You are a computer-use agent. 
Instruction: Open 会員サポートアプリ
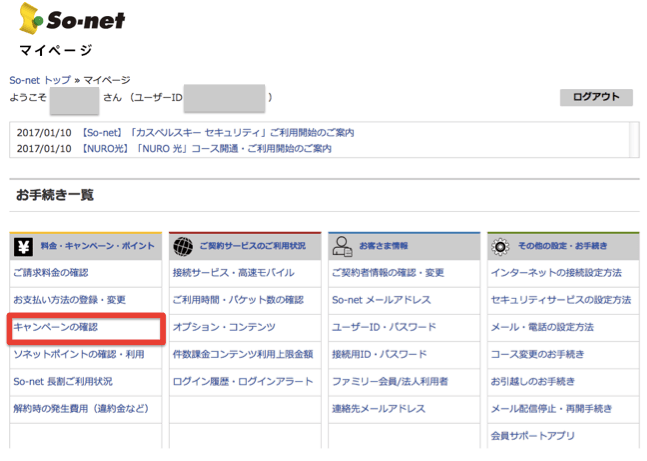[x=533, y=435]
